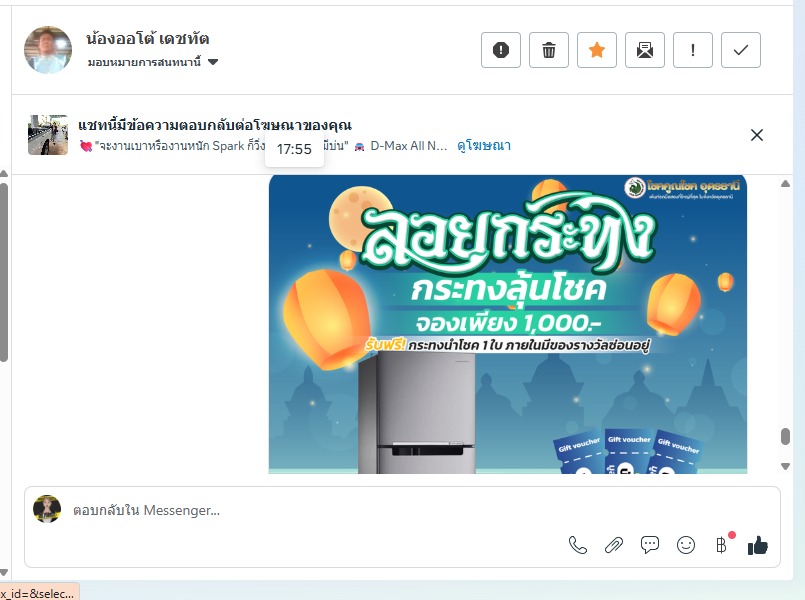The width and height of the screenshot is (805, 600).
Task: Open the ดูโฆษณา link
Action: point(484,146)
